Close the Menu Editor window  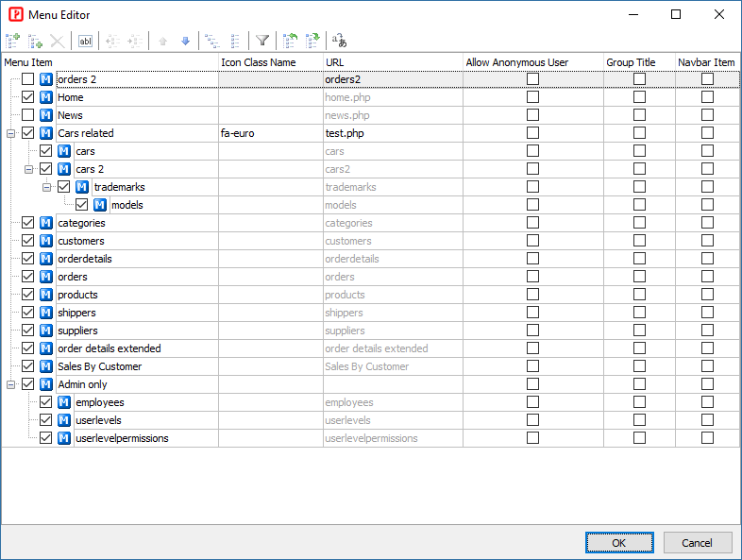[719, 15]
